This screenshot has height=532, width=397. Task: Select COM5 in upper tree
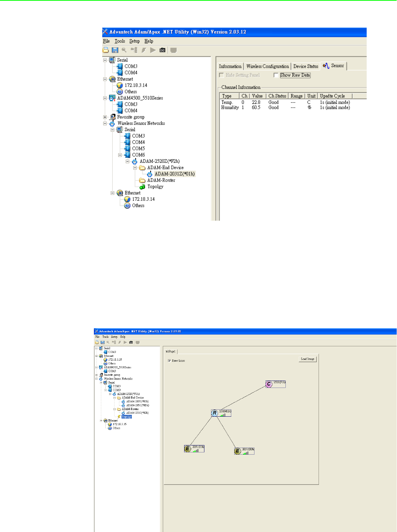tap(138, 148)
